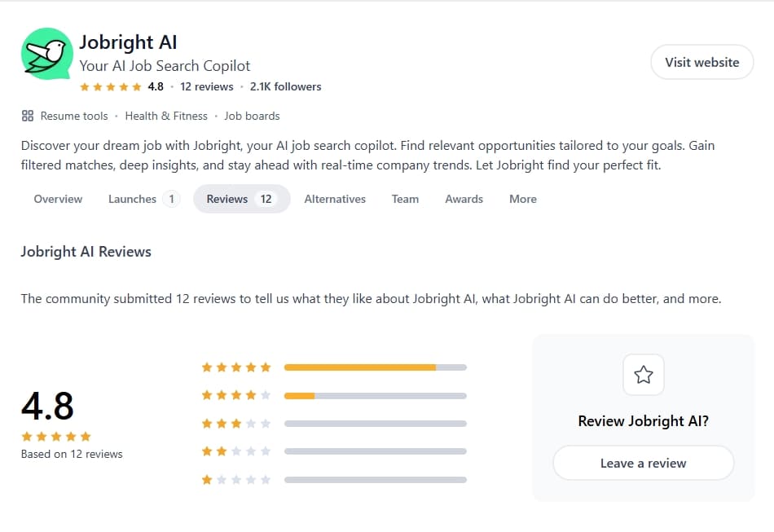Open the More tab menu
Screen dimensions: 774x532
pyautogui.click(x=523, y=199)
